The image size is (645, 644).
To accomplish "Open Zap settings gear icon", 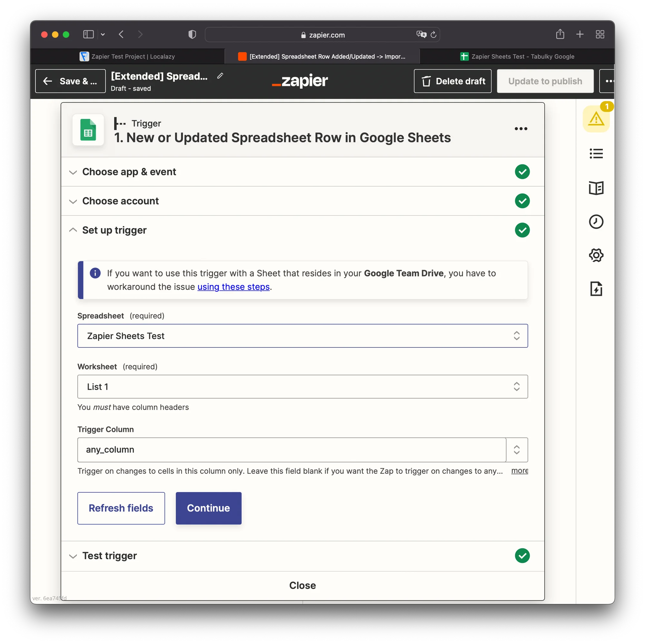I will pos(596,255).
